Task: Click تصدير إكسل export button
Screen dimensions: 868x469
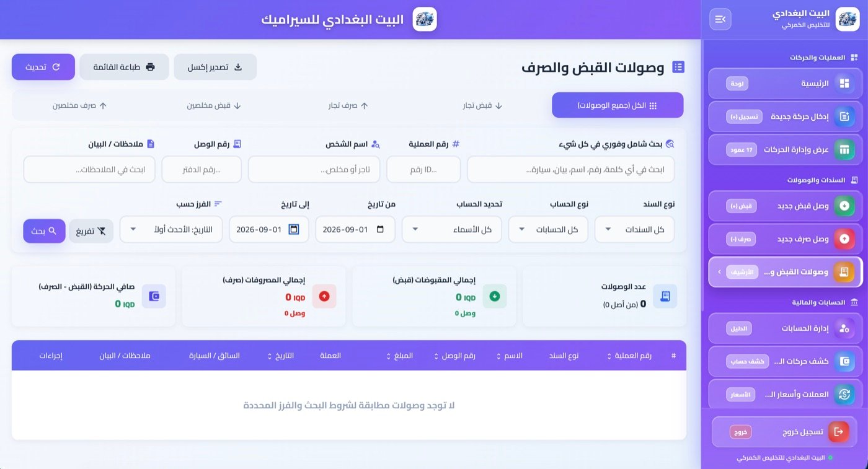Action: 215,67
